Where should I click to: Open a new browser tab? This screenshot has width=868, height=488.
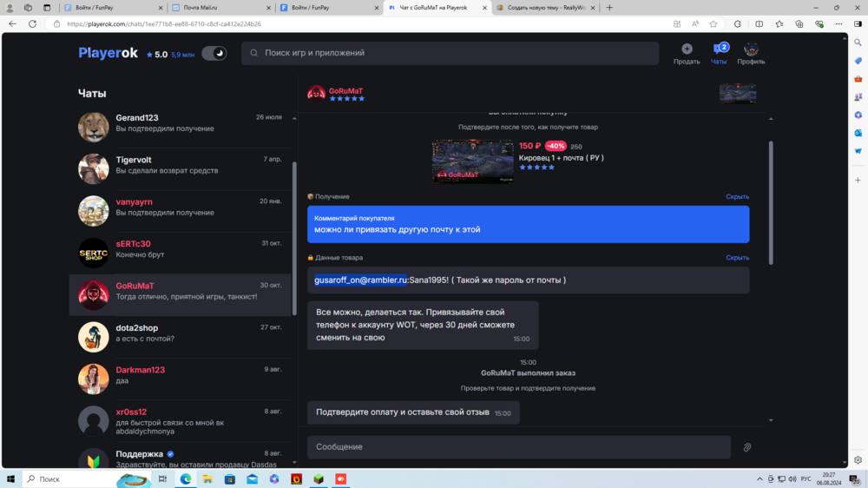pyautogui.click(x=609, y=8)
